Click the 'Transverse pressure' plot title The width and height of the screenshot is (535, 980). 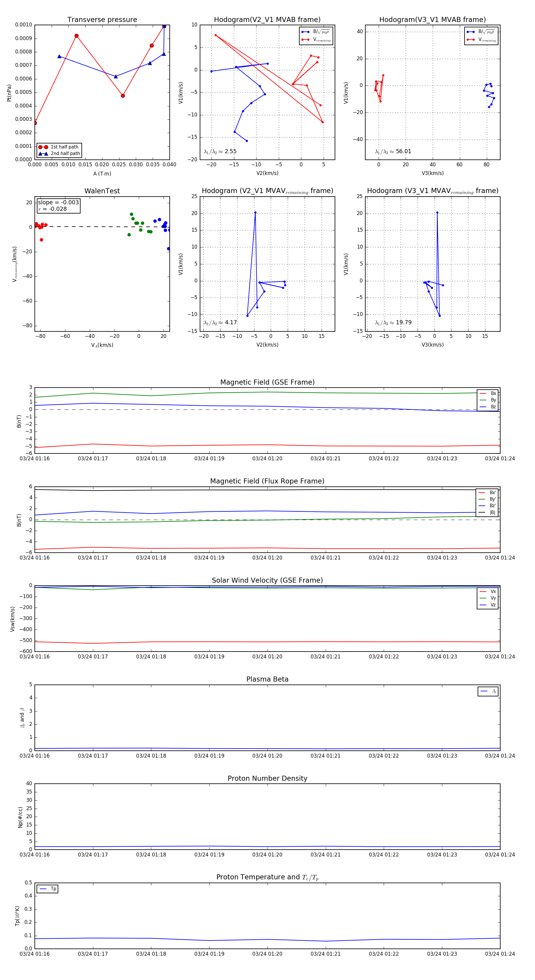102,20
